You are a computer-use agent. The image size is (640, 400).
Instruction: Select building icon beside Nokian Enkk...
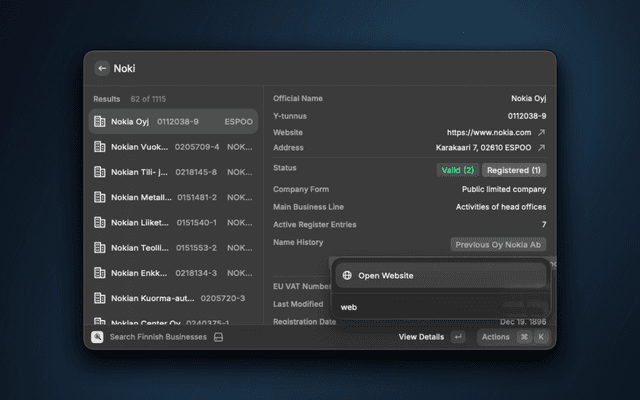click(x=100, y=273)
